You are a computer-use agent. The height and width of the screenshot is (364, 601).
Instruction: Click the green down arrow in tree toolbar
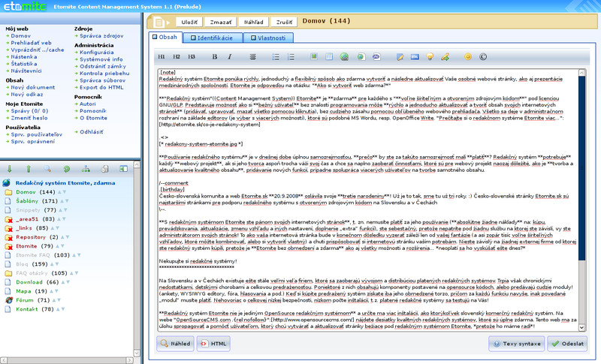[10, 169]
